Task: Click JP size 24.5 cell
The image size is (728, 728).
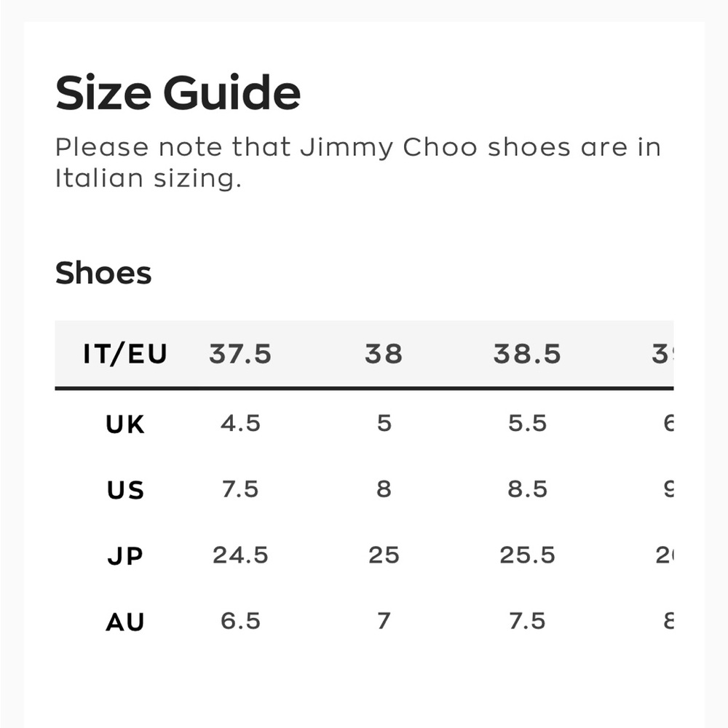Action: (x=240, y=555)
